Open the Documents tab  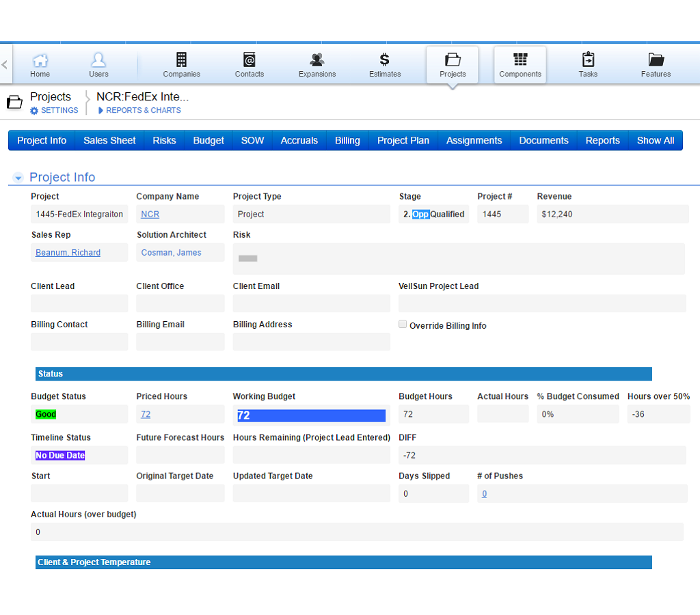[x=543, y=141]
